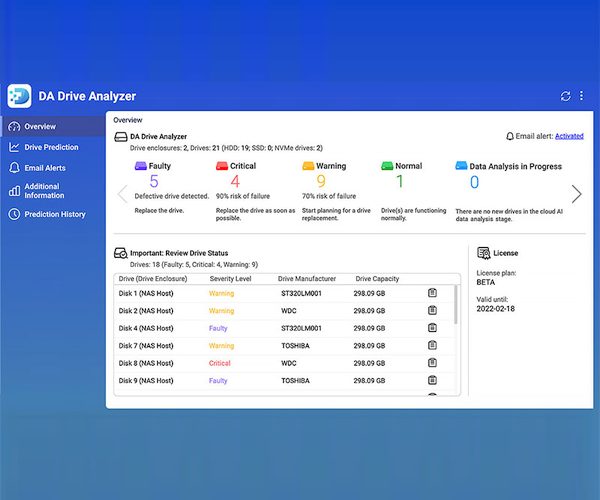Click the green Normal drive icon
Image resolution: width=600 pixels, height=500 pixels.
387,166
